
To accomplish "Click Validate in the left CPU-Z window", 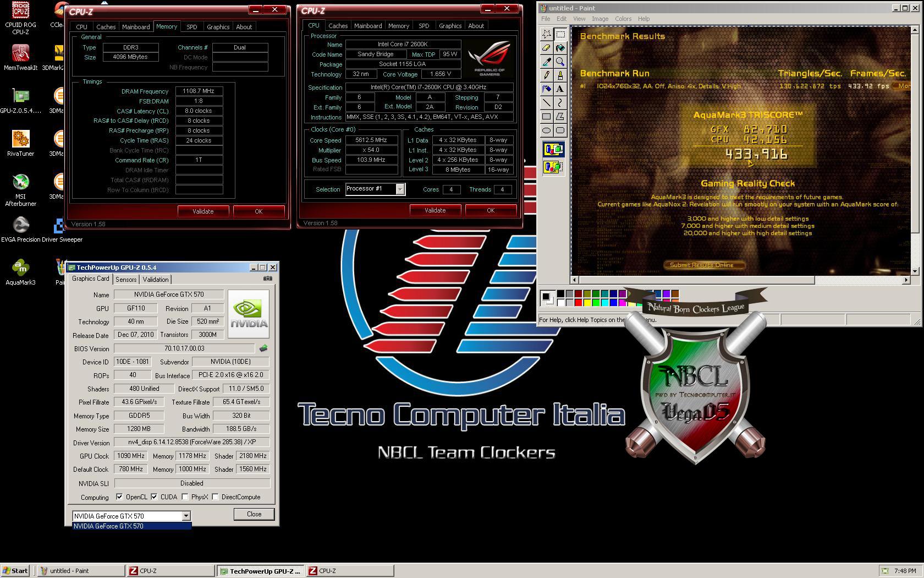I will pos(203,211).
